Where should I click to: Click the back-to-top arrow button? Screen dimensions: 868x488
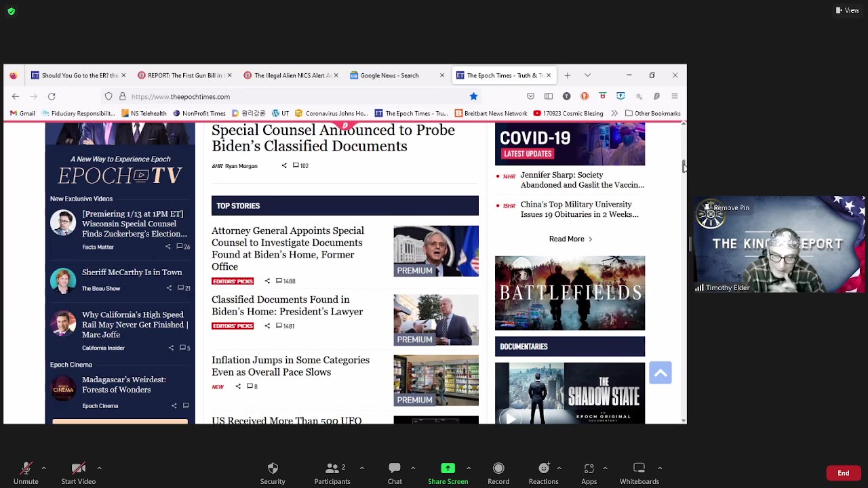click(x=660, y=373)
